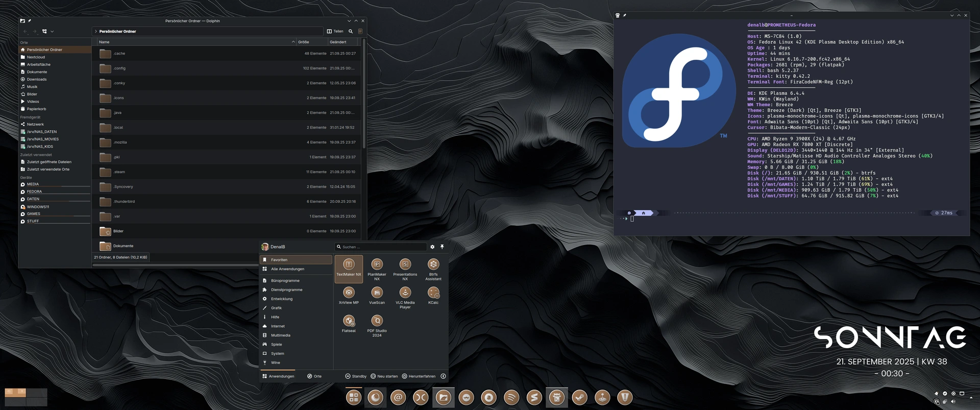Image resolution: width=980 pixels, height=410 pixels.
Task: Open Btrfs Assistant from favorites
Action: pos(433,264)
